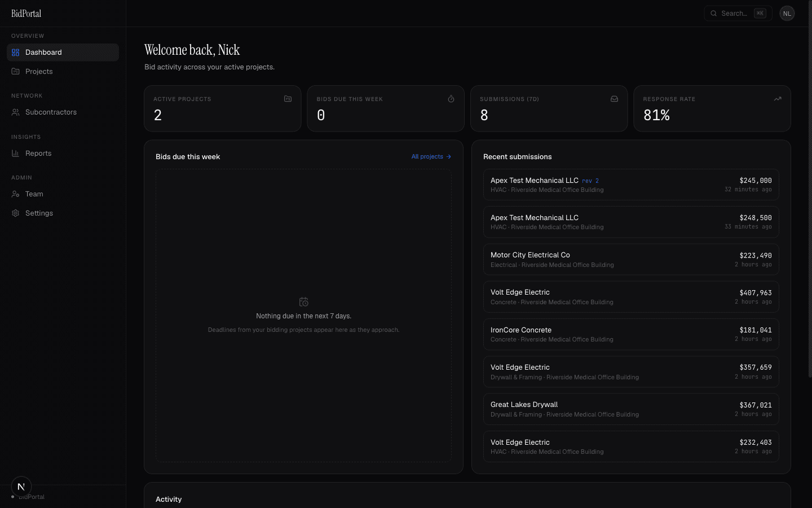
Task: Click the $367,021 amount
Action: [756, 405]
